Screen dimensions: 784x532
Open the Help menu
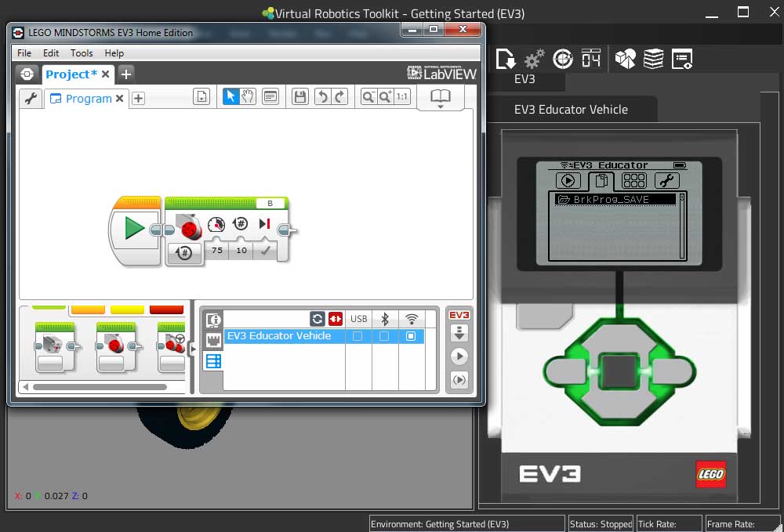[114, 53]
